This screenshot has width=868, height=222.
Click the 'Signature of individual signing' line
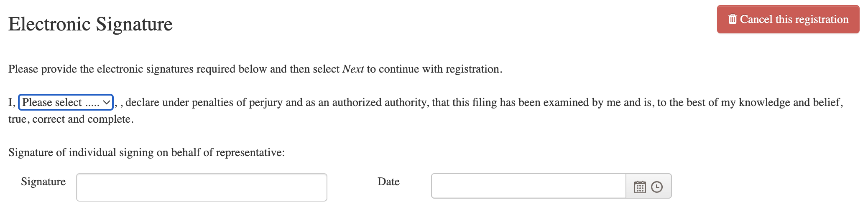146,153
